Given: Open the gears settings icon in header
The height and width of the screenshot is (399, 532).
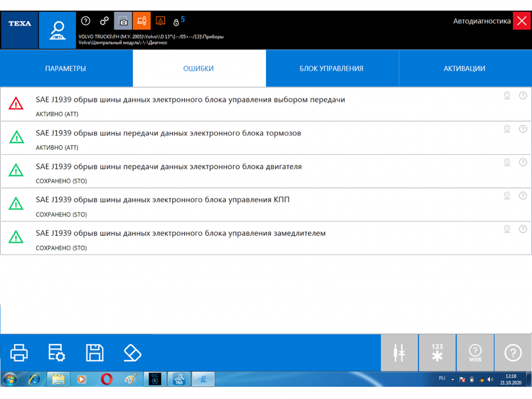Looking at the screenshot, I should pyautogui.click(x=104, y=21).
